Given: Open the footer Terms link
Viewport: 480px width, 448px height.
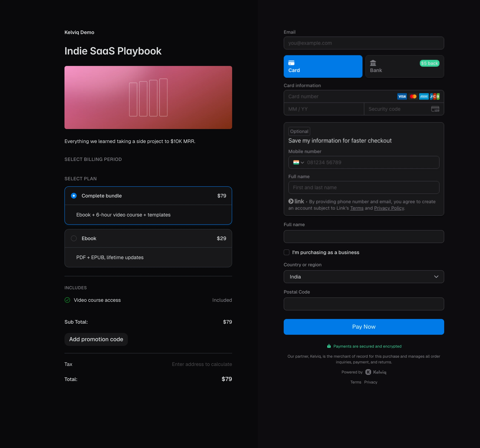Looking at the screenshot, I should click(x=356, y=382).
